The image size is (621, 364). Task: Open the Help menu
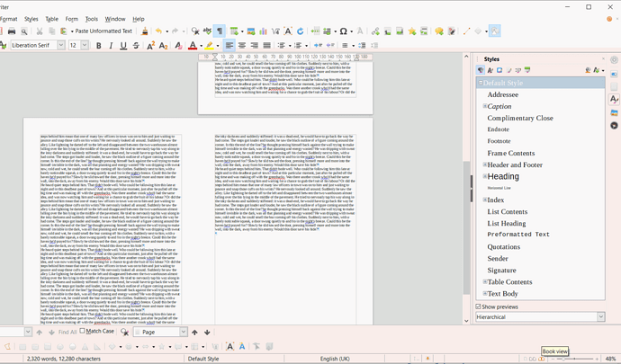[x=139, y=19]
